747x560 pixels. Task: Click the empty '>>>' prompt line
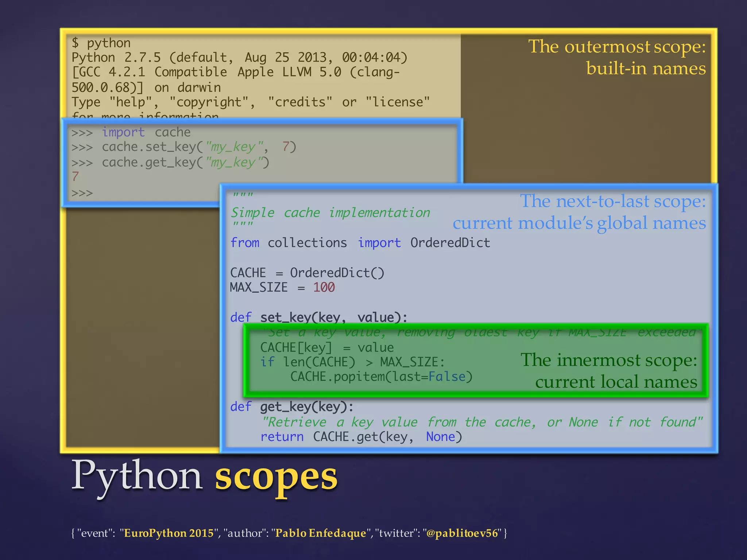click(82, 193)
